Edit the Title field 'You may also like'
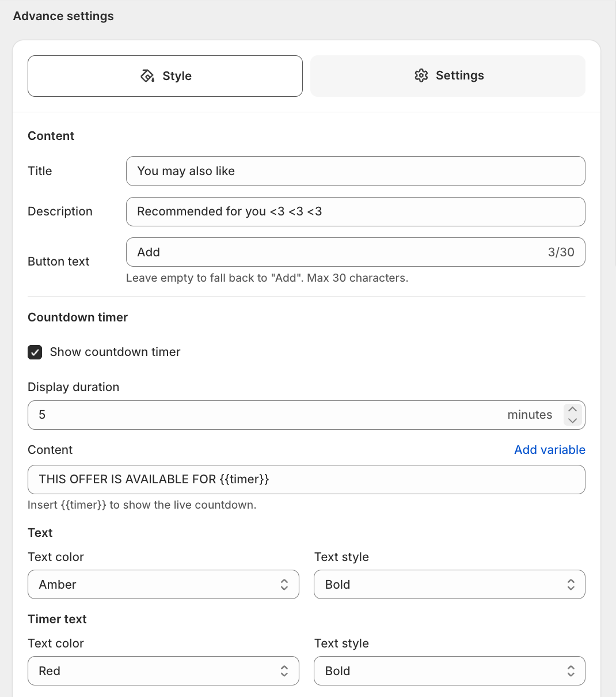616x697 pixels. (356, 171)
